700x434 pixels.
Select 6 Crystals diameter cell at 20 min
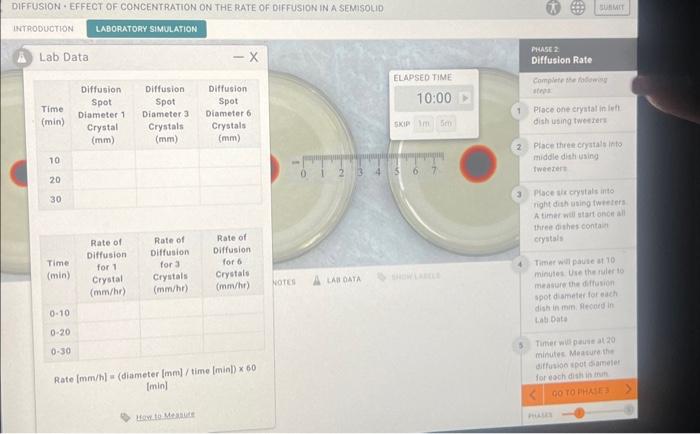click(231, 177)
